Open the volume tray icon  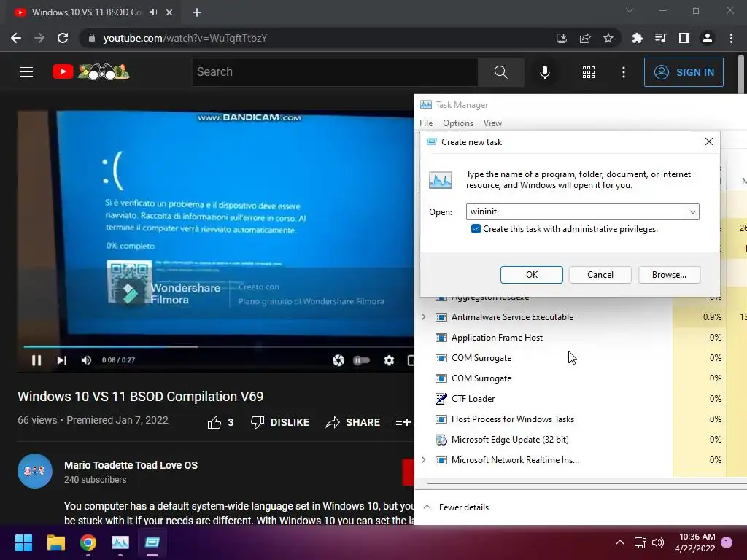tap(658, 542)
